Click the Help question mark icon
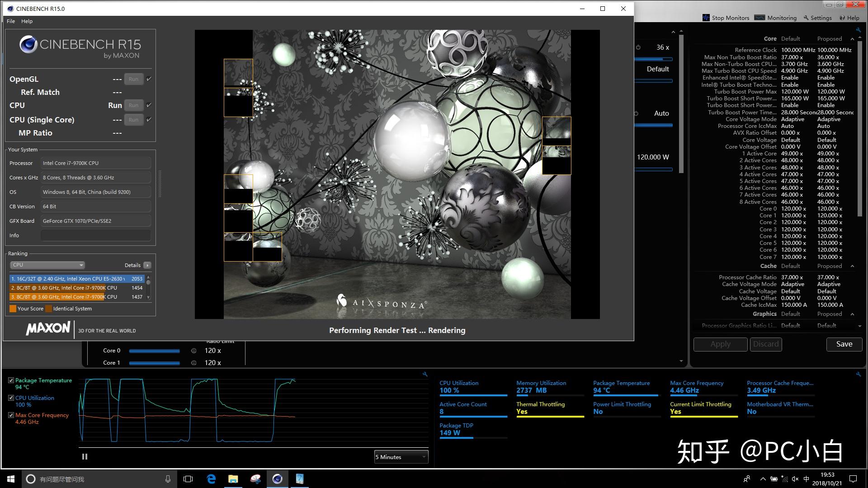The image size is (868, 488). click(x=842, y=18)
